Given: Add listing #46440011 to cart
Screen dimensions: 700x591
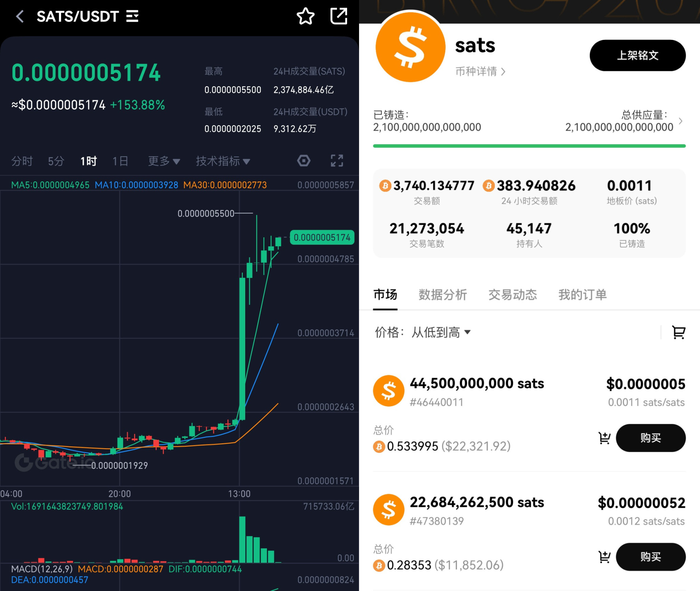Looking at the screenshot, I should pyautogui.click(x=604, y=438).
